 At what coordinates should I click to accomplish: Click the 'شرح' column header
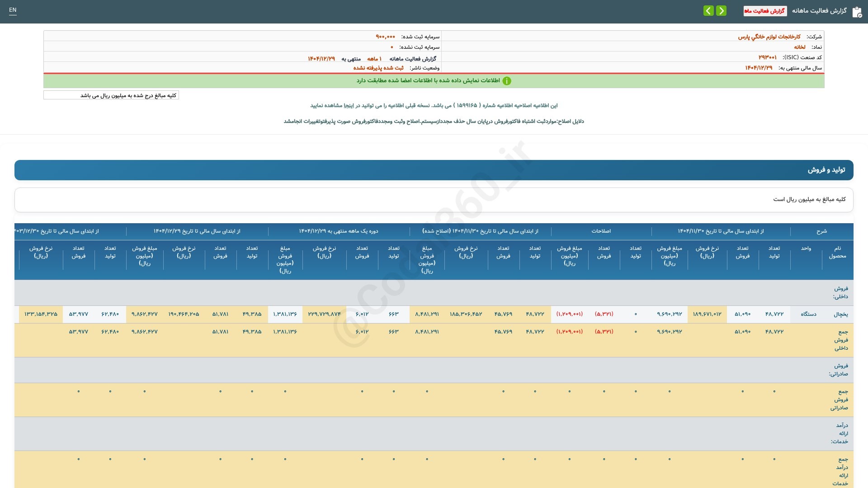point(822,231)
